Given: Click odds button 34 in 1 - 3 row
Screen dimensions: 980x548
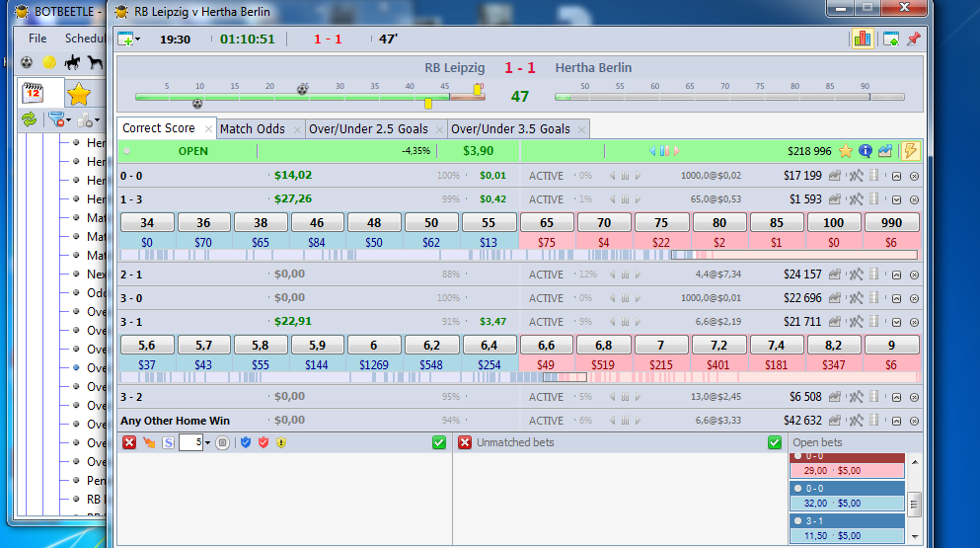Looking at the screenshot, I should tap(147, 222).
